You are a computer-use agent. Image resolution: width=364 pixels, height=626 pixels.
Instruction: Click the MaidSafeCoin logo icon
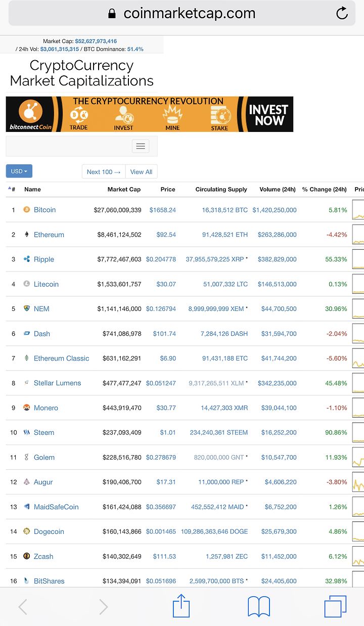coord(27,507)
